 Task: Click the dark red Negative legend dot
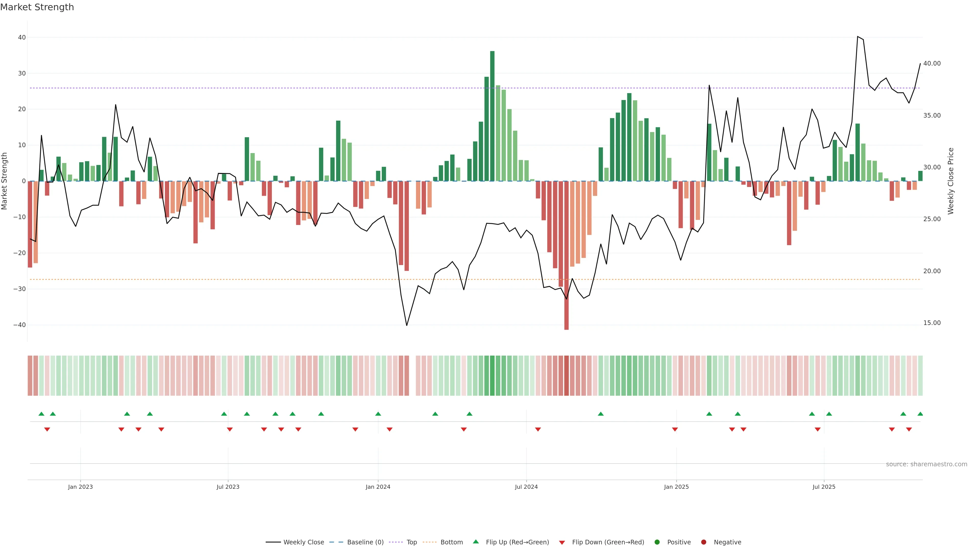click(703, 542)
